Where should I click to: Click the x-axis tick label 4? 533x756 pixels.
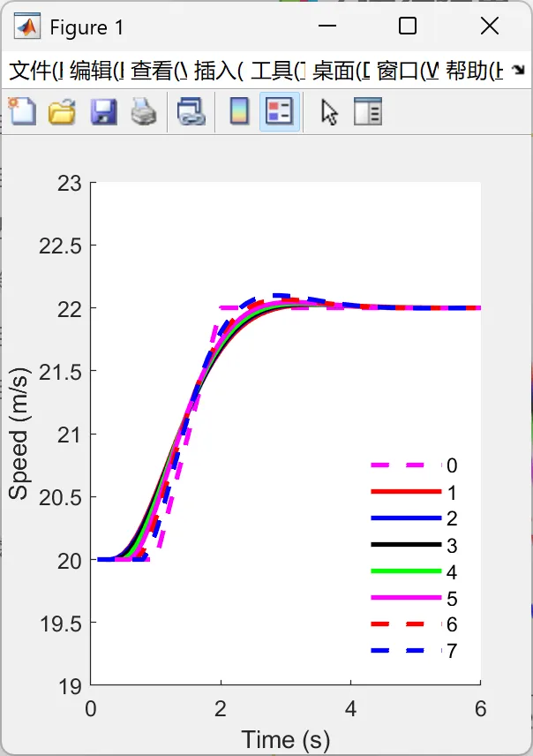click(x=351, y=708)
